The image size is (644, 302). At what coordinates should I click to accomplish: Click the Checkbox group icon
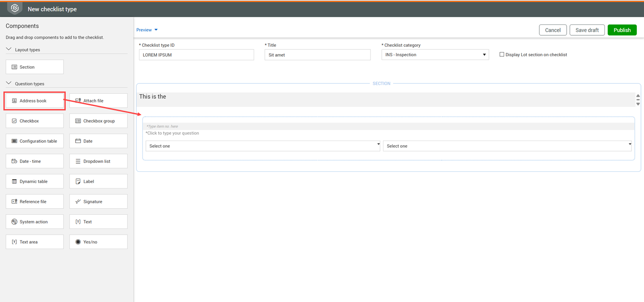pyautogui.click(x=78, y=121)
